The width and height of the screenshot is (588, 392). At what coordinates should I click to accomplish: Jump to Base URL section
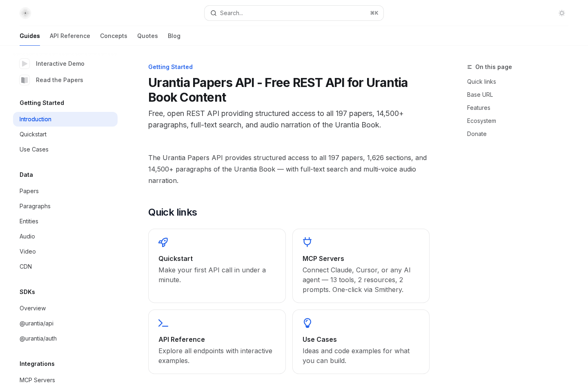tap(480, 95)
